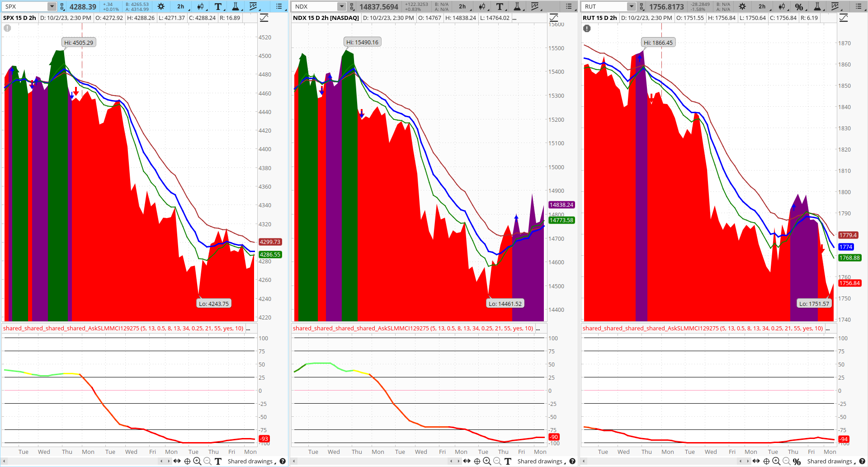Open RUT chart list menu icon
The width and height of the screenshot is (868, 467).
[x=859, y=6]
